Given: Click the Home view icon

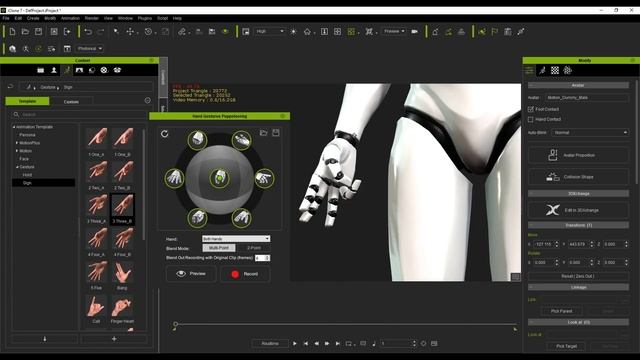Looking at the screenshot, I should click(x=307, y=32).
